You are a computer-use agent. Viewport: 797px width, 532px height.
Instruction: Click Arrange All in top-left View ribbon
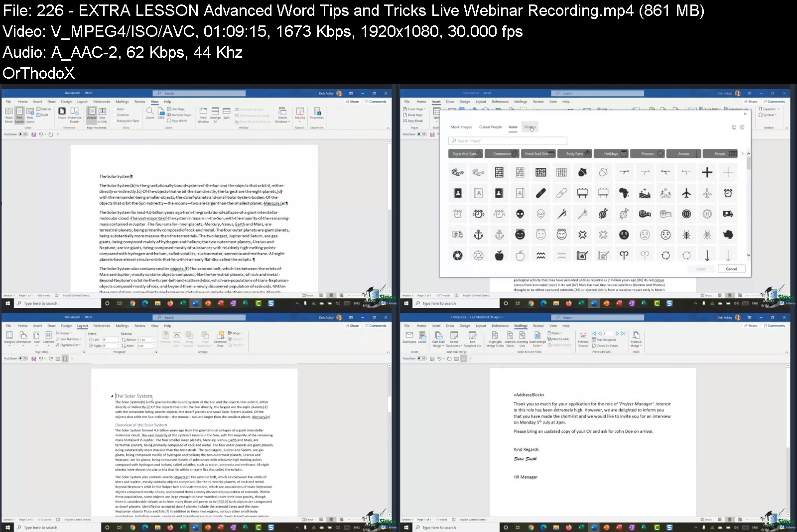215,115
